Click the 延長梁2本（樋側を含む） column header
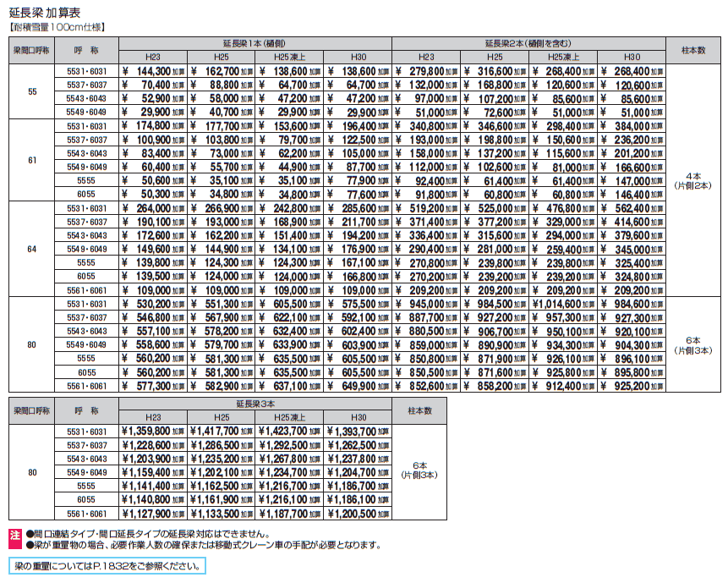 529,43
